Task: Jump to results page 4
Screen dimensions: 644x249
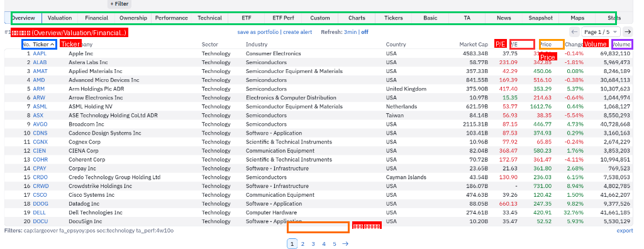Action: (x=324, y=244)
